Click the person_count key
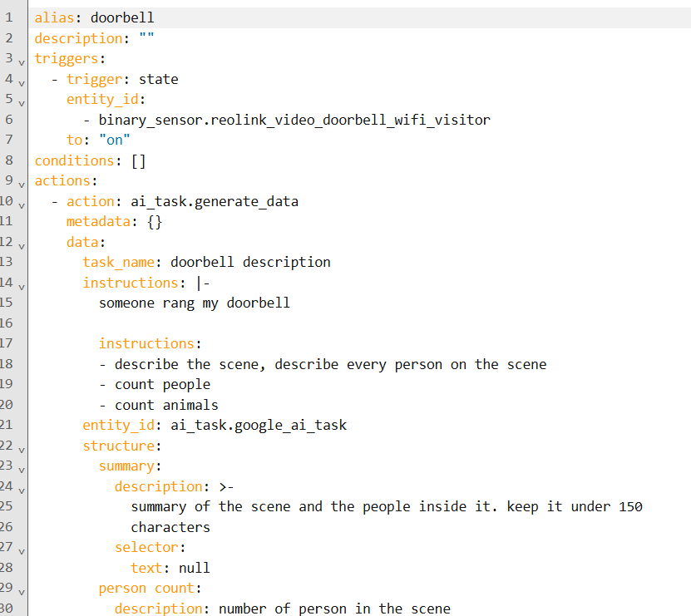The image size is (691, 616). (x=146, y=589)
